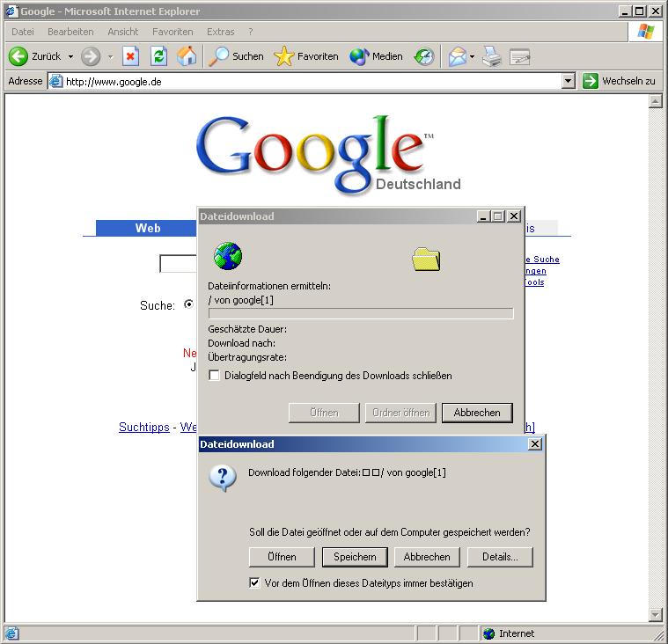Click the Internet zone globe in status bar
668x644 pixels.
click(489, 633)
